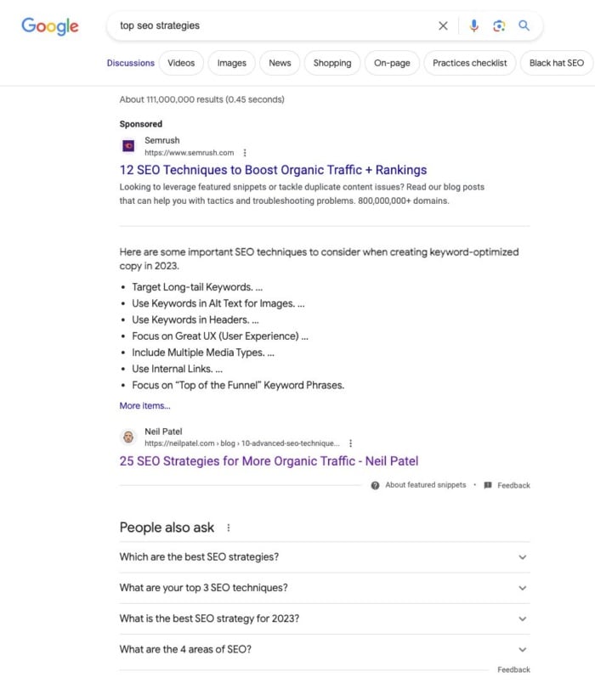Open the Shopping filter
Screen dimensions: 595x700
click(331, 63)
